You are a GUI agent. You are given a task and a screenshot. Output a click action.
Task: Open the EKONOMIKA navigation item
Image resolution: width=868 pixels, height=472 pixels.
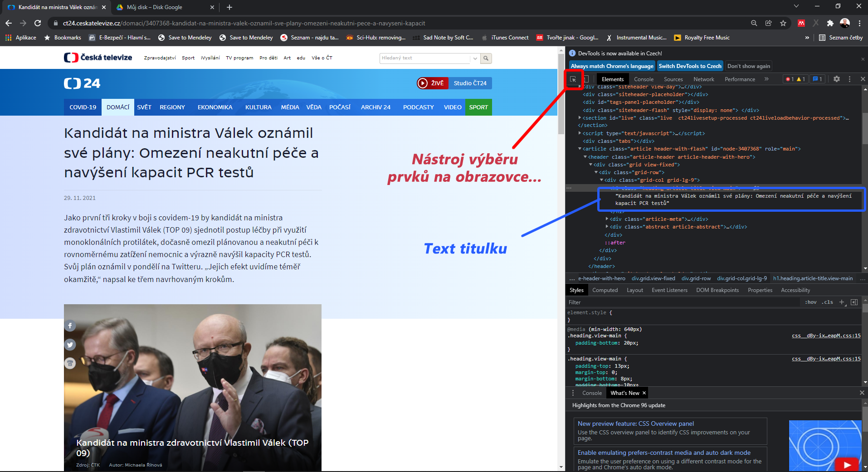pos(215,107)
